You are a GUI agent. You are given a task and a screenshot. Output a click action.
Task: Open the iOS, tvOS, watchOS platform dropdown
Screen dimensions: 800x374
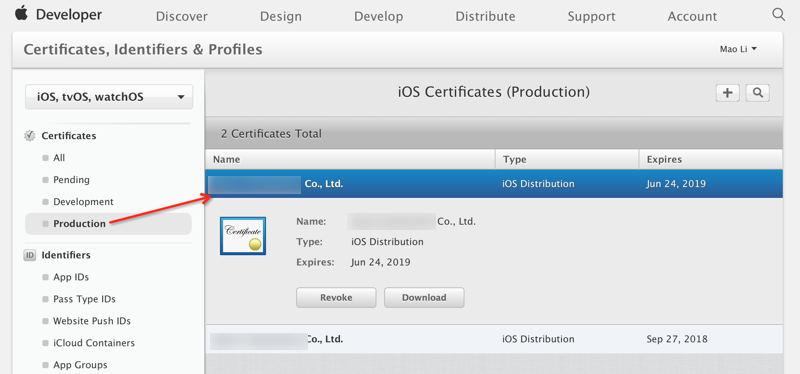coord(109,97)
